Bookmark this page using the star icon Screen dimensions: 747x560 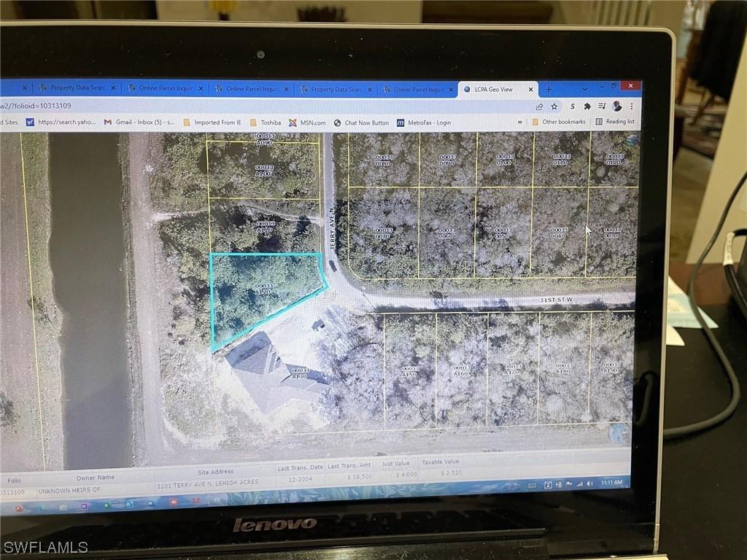(554, 106)
